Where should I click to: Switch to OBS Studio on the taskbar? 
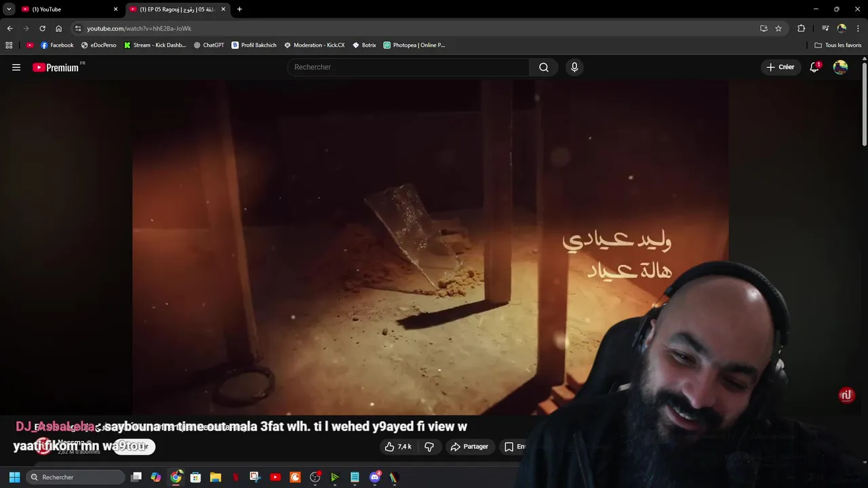pos(315,477)
